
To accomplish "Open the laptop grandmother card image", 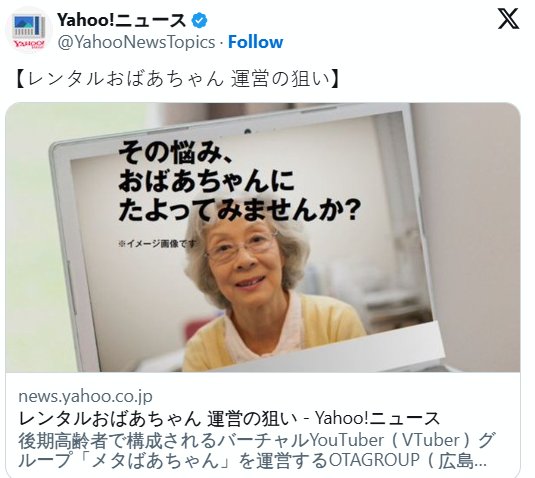I will pyautogui.click(x=263, y=237).
